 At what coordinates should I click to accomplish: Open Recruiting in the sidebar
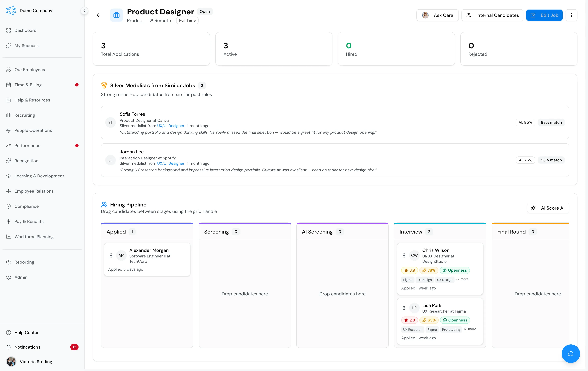click(x=24, y=115)
